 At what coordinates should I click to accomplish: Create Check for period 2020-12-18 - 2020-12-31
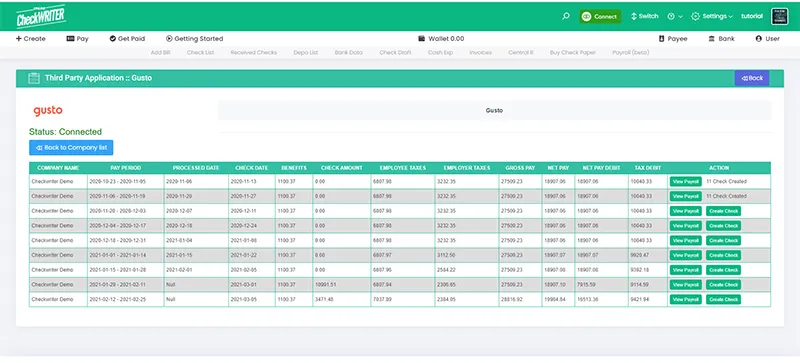coord(723,240)
